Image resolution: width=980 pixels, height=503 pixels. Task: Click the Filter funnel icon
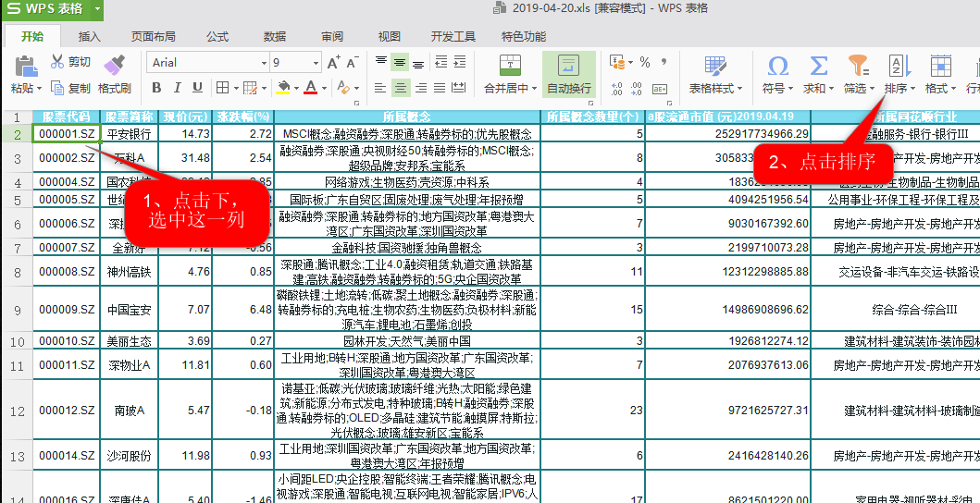[x=859, y=66]
